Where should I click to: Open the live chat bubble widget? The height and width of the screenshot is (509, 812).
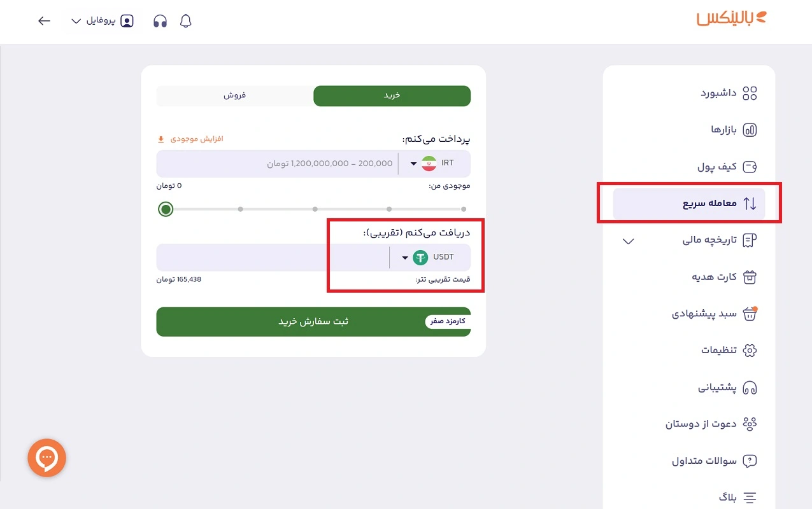(x=46, y=457)
